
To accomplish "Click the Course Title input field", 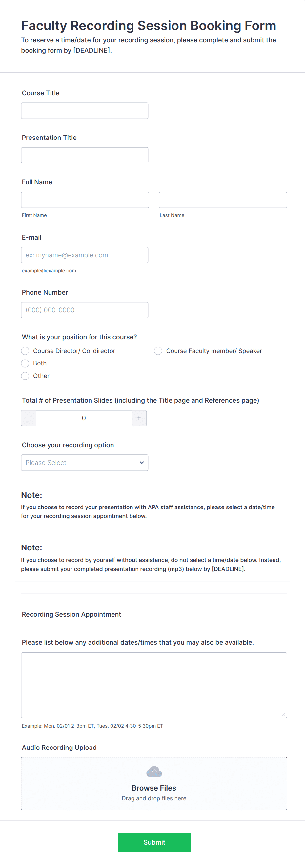I will pyautogui.click(x=84, y=111).
